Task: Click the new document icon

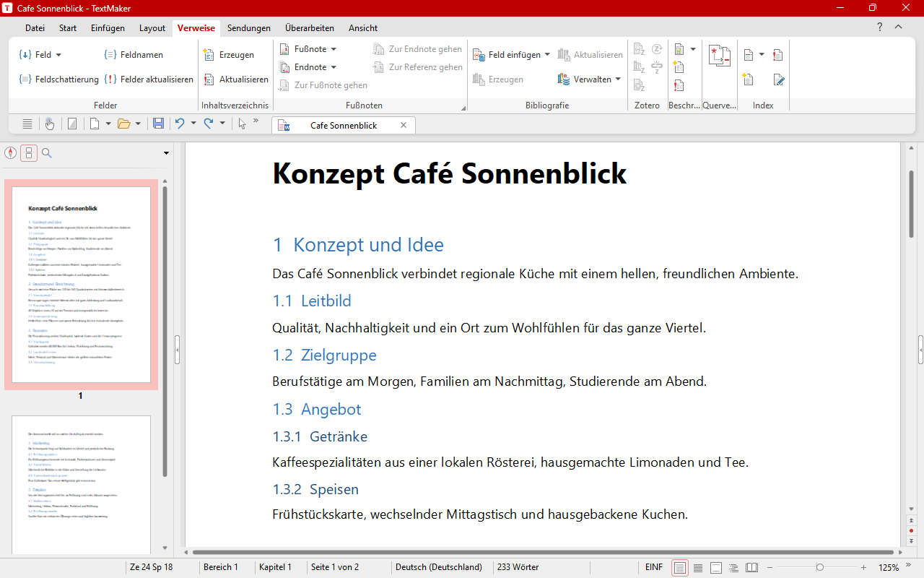Action: (94, 124)
